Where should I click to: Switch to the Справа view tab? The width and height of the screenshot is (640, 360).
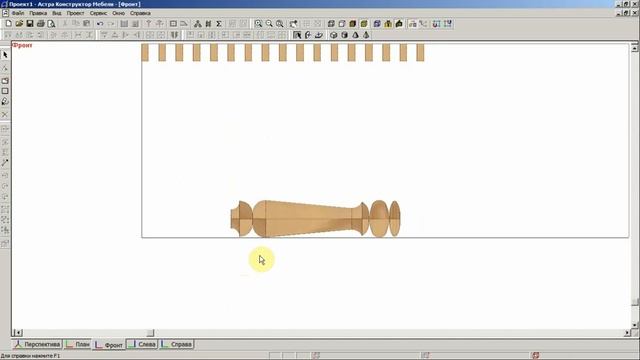coord(177,344)
